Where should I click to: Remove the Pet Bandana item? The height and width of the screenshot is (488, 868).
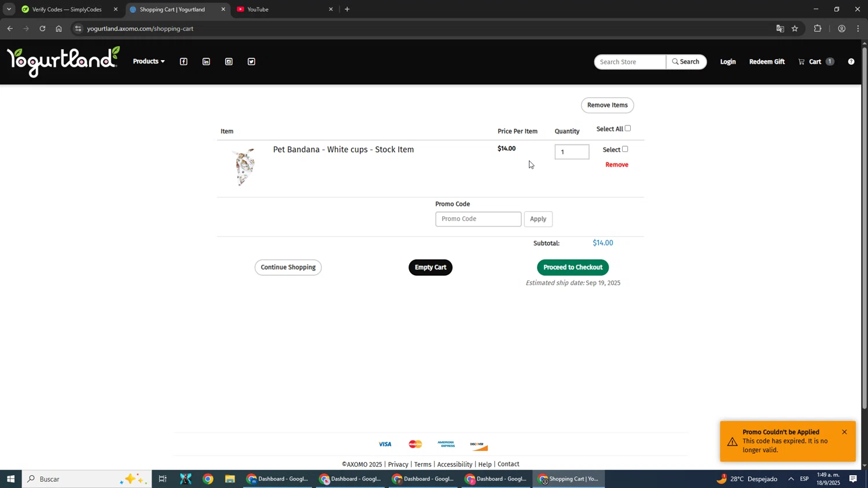pyautogui.click(x=617, y=165)
